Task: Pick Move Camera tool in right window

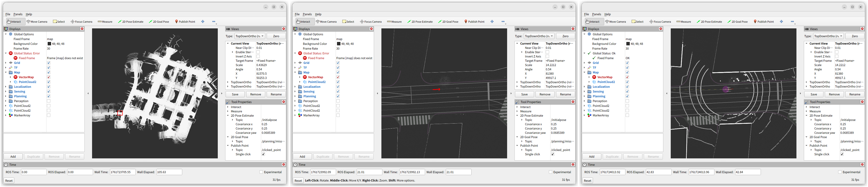Action: tap(616, 21)
